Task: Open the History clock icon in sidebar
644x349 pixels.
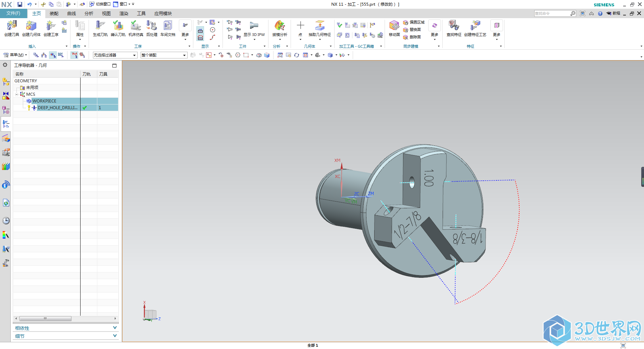Action: pos(6,220)
